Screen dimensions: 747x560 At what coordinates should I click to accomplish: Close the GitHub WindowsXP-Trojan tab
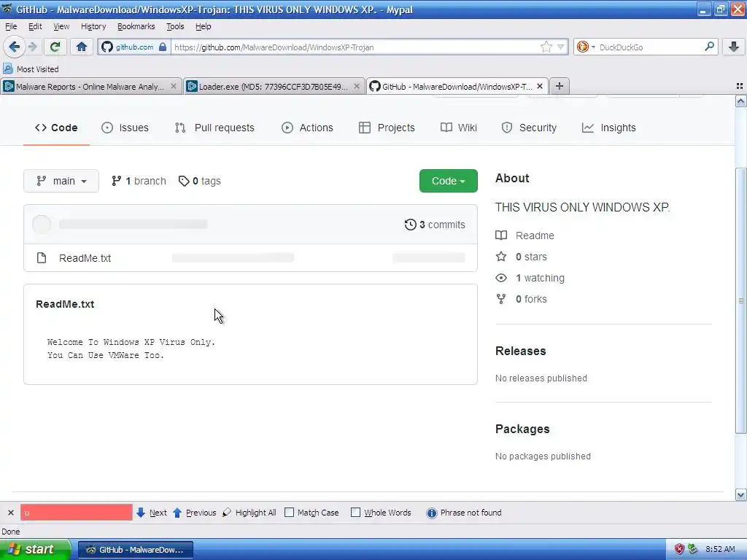[x=539, y=86]
